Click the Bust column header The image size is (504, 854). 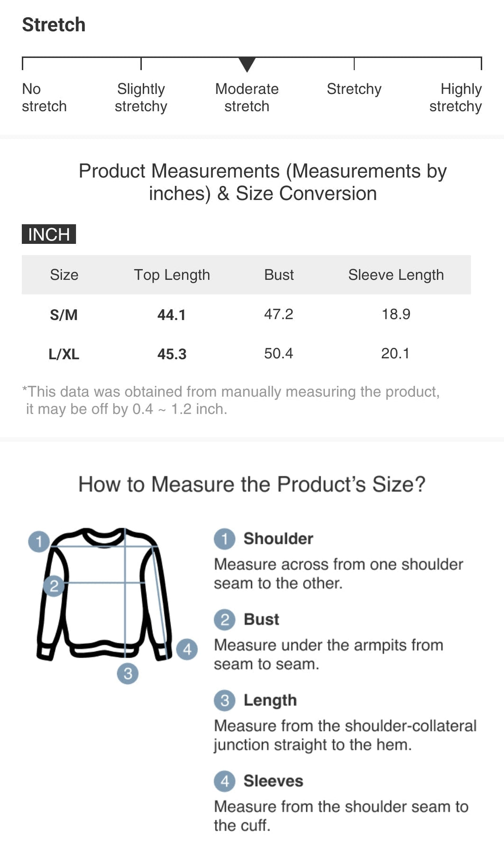point(279,275)
